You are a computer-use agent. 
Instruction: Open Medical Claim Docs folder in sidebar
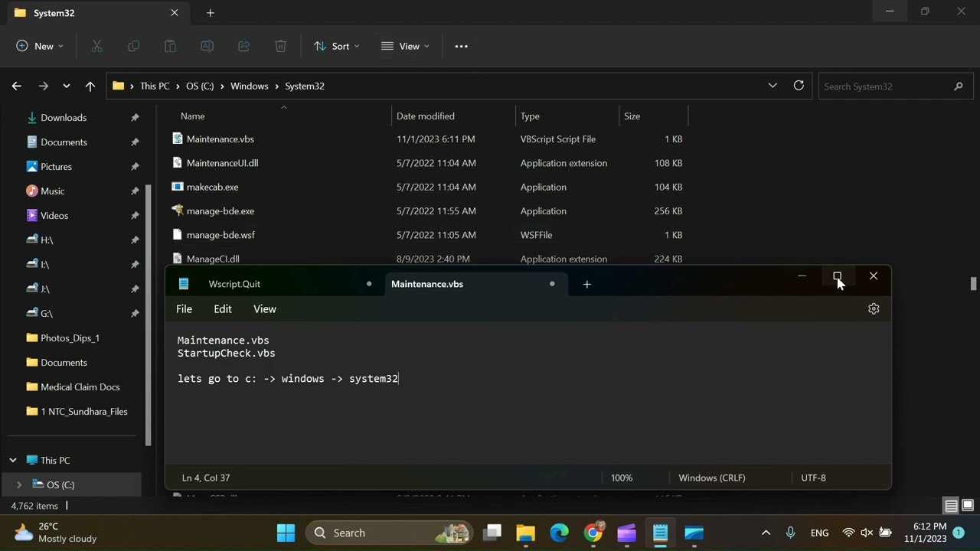[80, 386]
